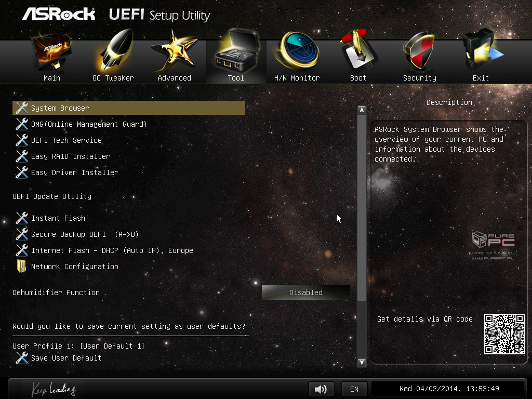Viewport: 532px width, 399px height.
Task: Click the wrench icon beside Easy RAID Installer
Action: (x=22, y=156)
